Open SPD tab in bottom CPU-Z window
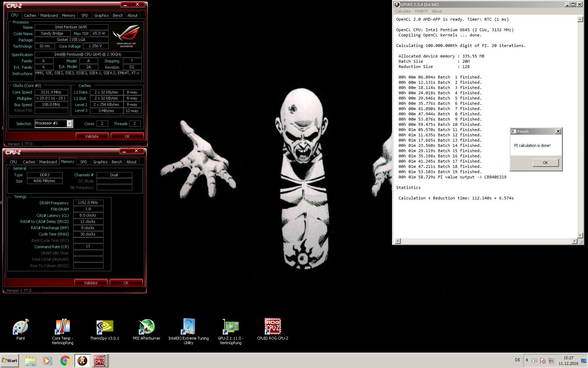588x368 pixels. click(84, 162)
